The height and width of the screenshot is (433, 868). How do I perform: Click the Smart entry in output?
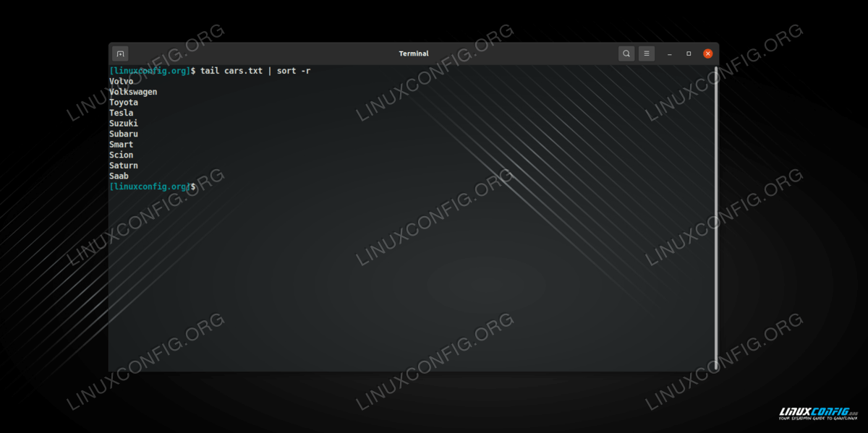pos(122,145)
